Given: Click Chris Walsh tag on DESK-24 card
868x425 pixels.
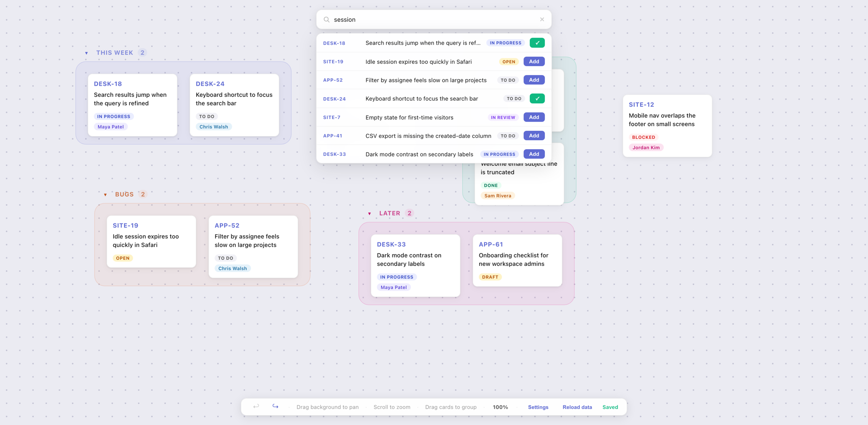Looking at the screenshot, I should click(213, 127).
